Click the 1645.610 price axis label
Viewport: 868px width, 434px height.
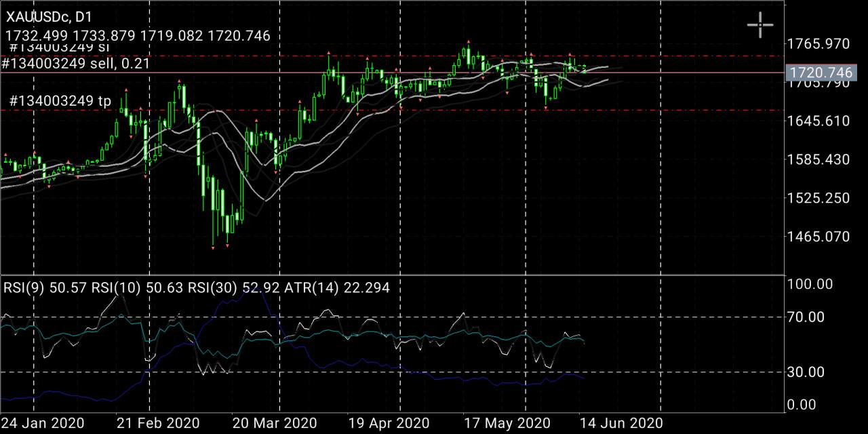pyautogui.click(x=818, y=121)
